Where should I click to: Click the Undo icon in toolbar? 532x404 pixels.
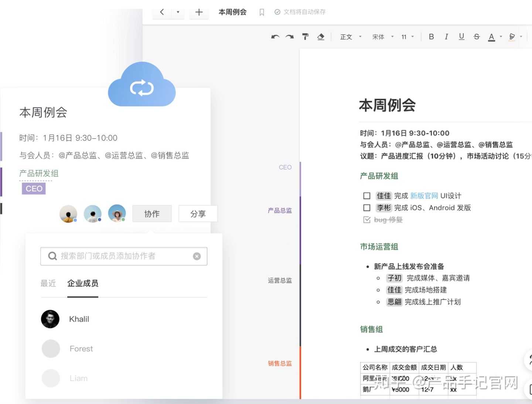point(275,37)
